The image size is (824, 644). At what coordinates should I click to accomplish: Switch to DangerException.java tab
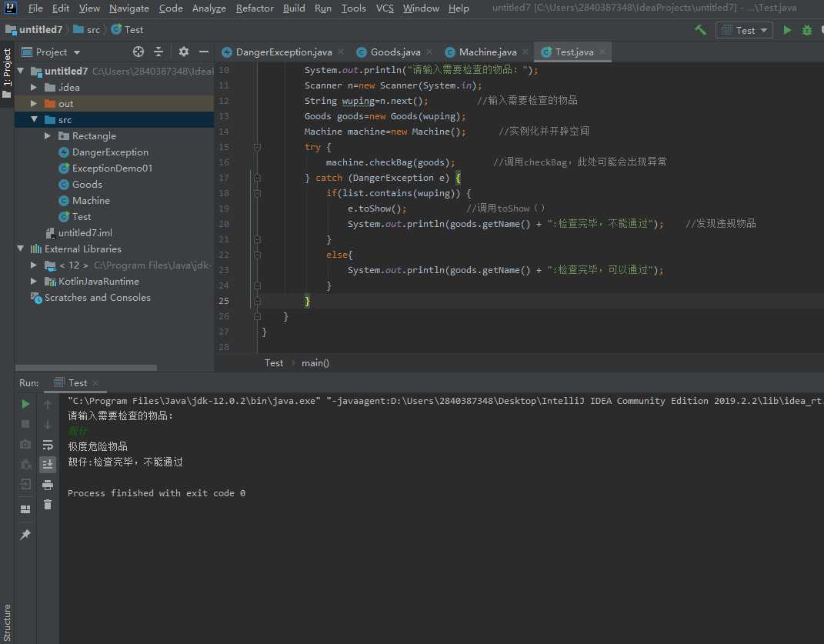pyautogui.click(x=284, y=52)
